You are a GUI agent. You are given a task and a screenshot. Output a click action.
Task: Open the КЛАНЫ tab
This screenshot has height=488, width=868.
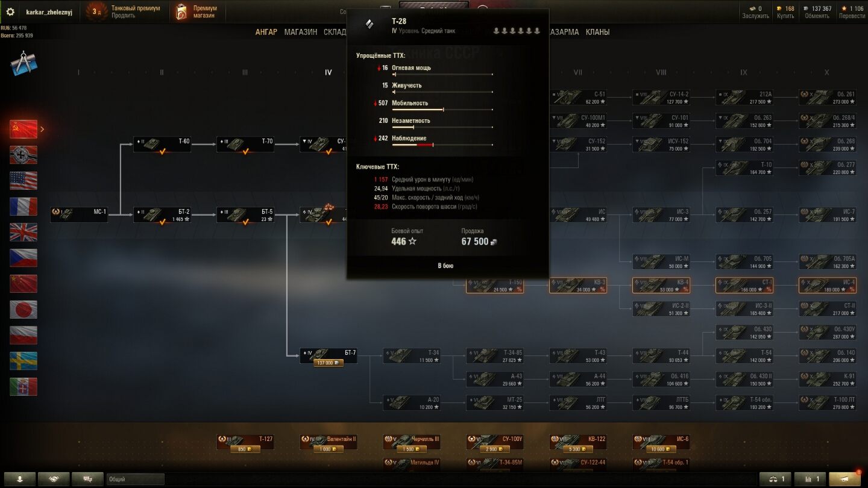(x=597, y=32)
